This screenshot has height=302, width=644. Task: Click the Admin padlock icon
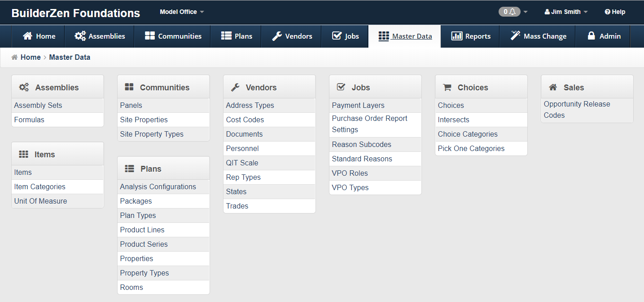pyautogui.click(x=591, y=36)
